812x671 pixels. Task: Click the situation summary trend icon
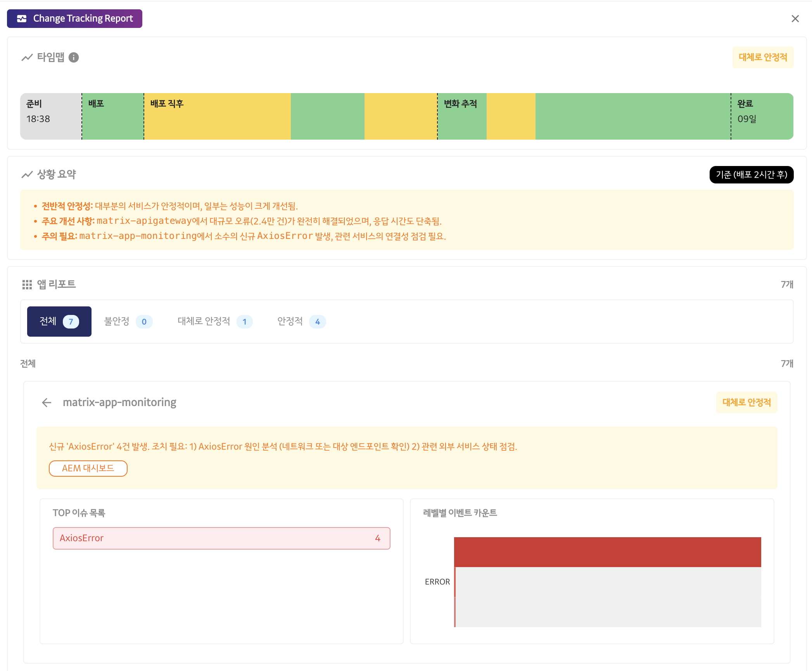pyautogui.click(x=27, y=175)
